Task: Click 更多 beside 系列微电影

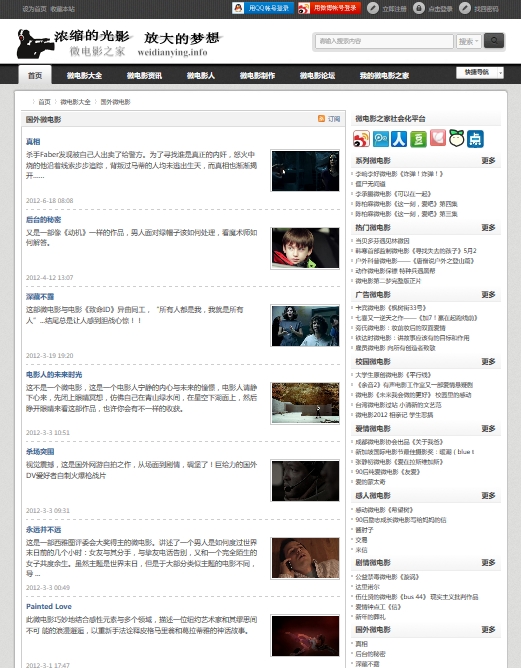Action: point(488,161)
